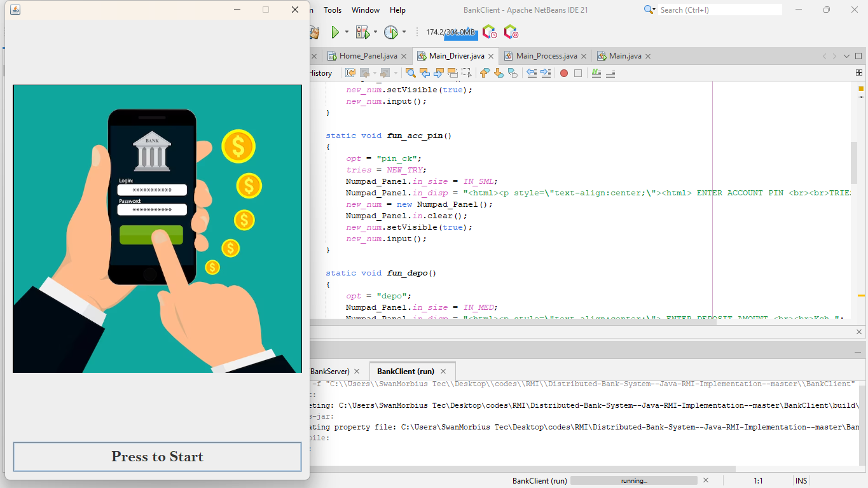Click "static void fun_acc_pin()" code line
This screenshot has height=488, width=868.
tap(389, 136)
